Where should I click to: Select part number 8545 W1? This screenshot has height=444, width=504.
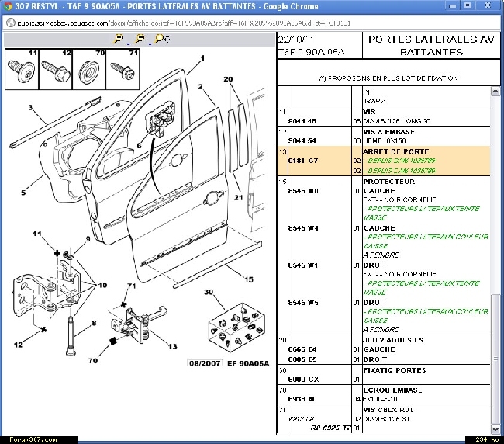[x=303, y=265]
